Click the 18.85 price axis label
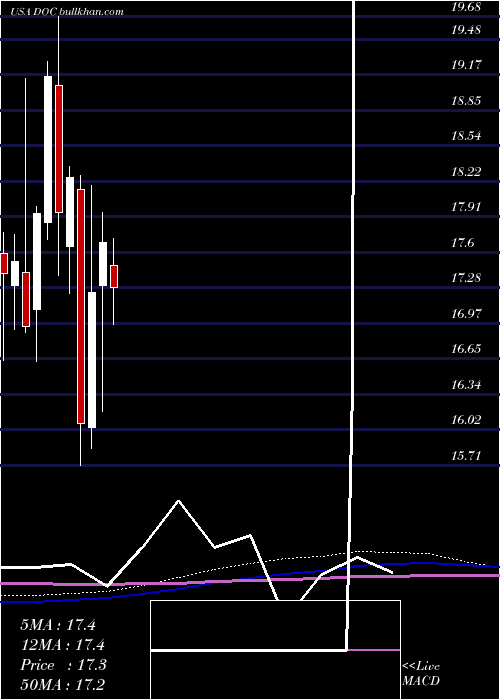Viewport: 500px width, 700px height. click(x=465, y=101)
